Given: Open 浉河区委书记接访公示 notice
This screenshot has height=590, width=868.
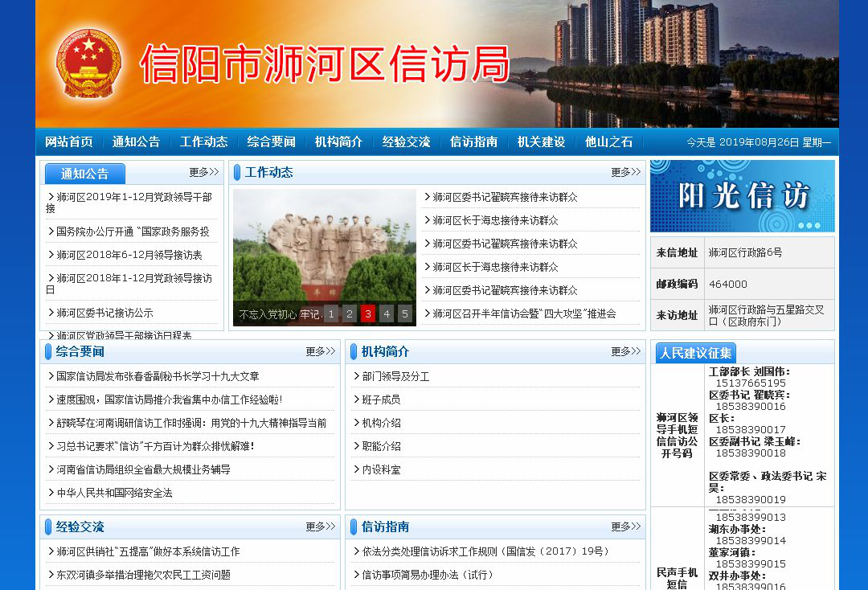Looking at the screenshot, I should click(x=104, y=313).
